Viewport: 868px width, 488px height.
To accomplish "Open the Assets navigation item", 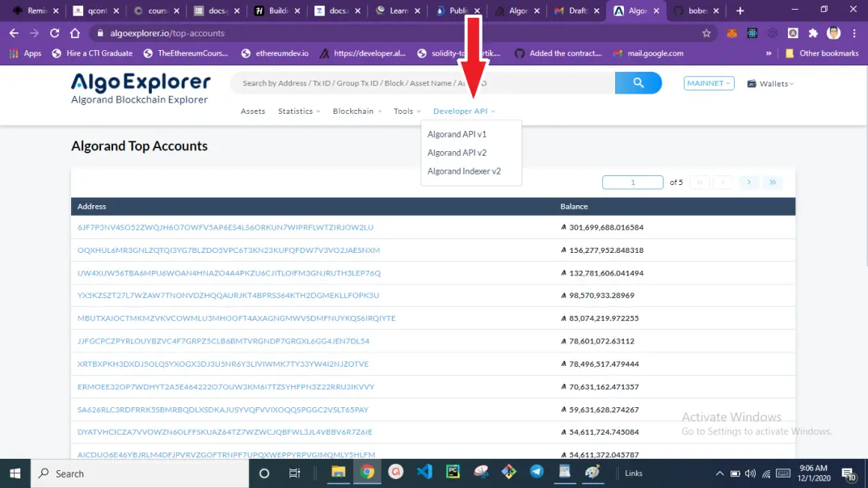I will [x=252, y=111].
